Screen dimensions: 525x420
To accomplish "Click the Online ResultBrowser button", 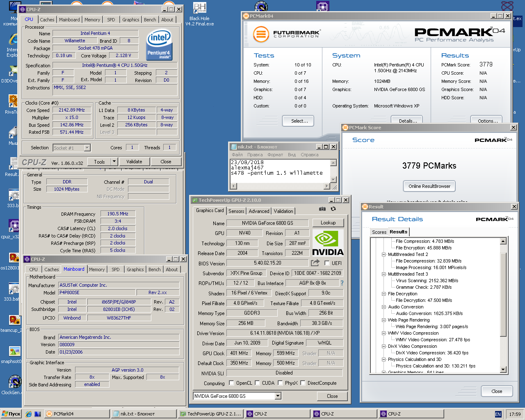I will (x=429, y=186).
